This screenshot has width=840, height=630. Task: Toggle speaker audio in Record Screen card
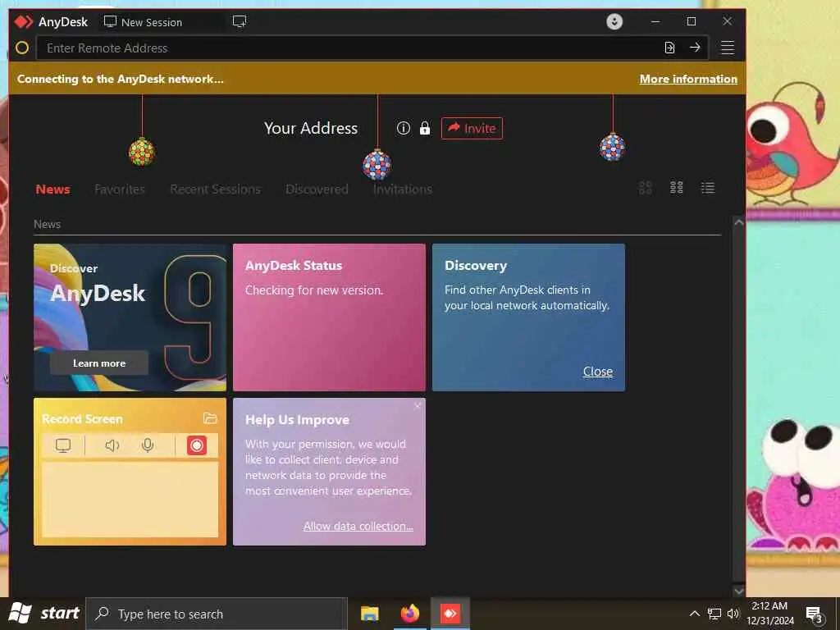coord(112,445)
